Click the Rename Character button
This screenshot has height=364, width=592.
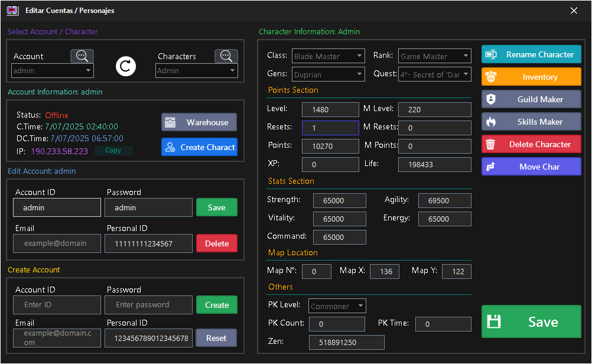click(x=531, y=54)
